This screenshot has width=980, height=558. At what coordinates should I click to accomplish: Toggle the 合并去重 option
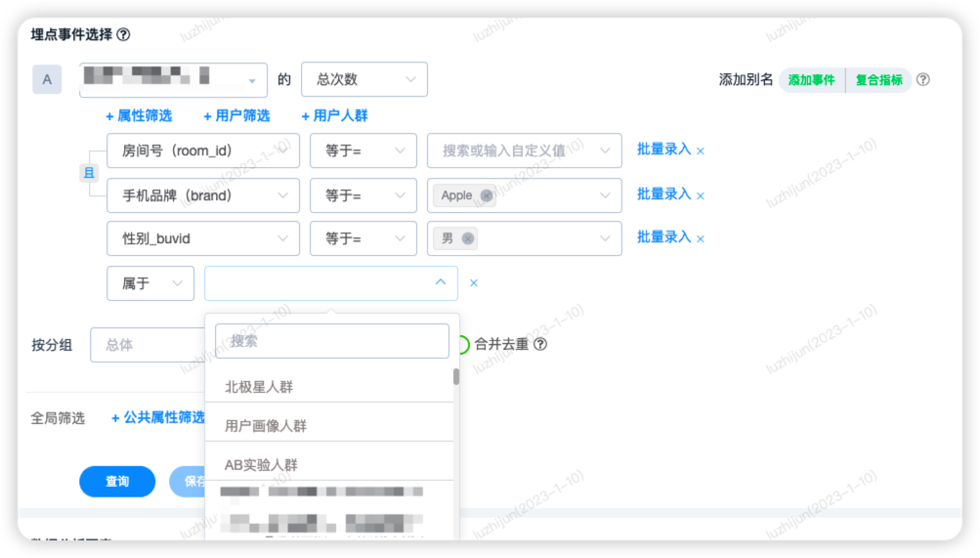point(462,344)
